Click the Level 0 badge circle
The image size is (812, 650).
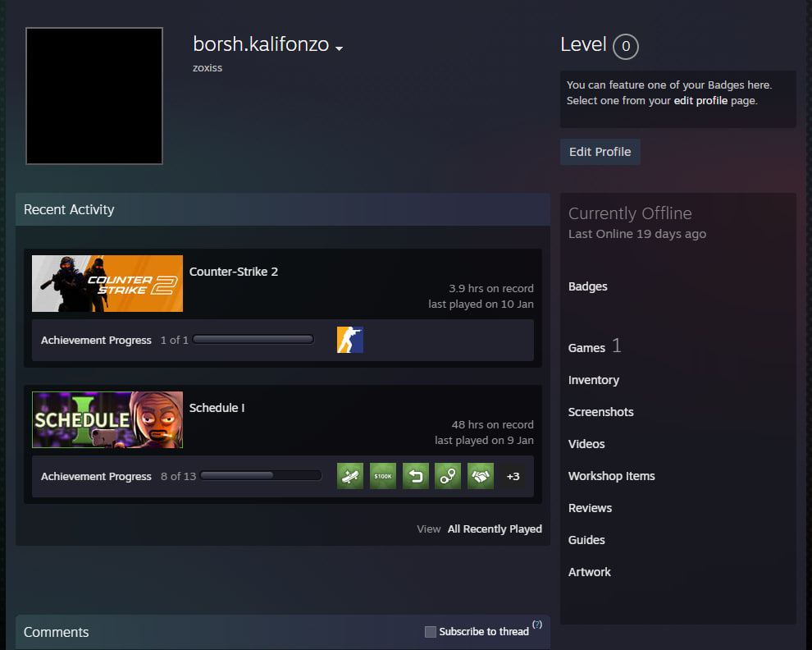[x=626, y=47]
